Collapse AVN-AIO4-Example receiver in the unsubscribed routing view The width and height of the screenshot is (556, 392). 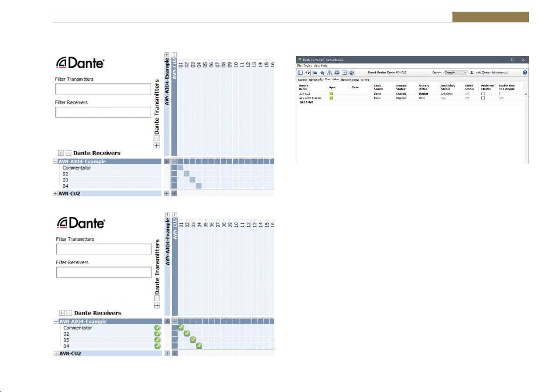pos(55,161)
